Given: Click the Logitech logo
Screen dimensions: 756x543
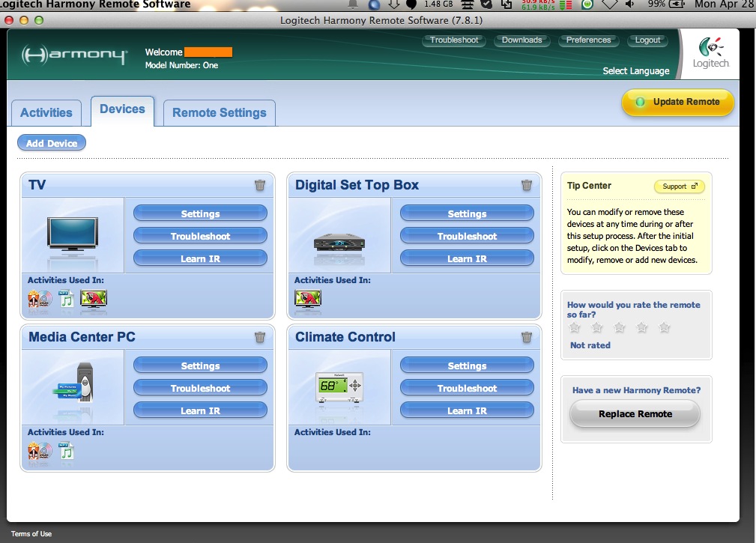Looking at the screenshot, I should [711, 53].
